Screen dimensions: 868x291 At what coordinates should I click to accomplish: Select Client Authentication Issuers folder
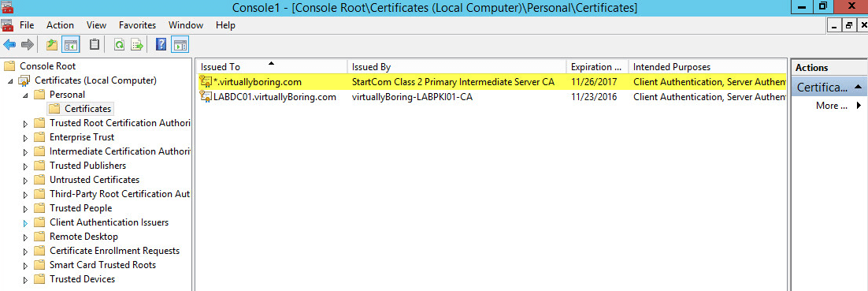point(109,222)
